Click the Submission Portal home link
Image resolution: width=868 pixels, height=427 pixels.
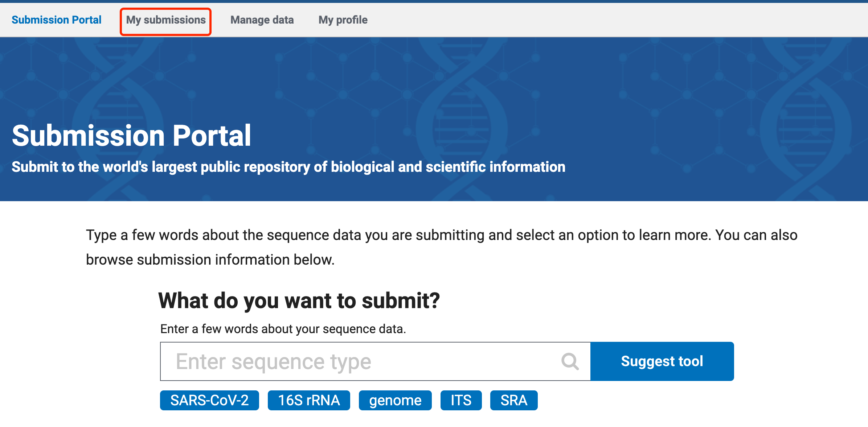click(56, 20)
